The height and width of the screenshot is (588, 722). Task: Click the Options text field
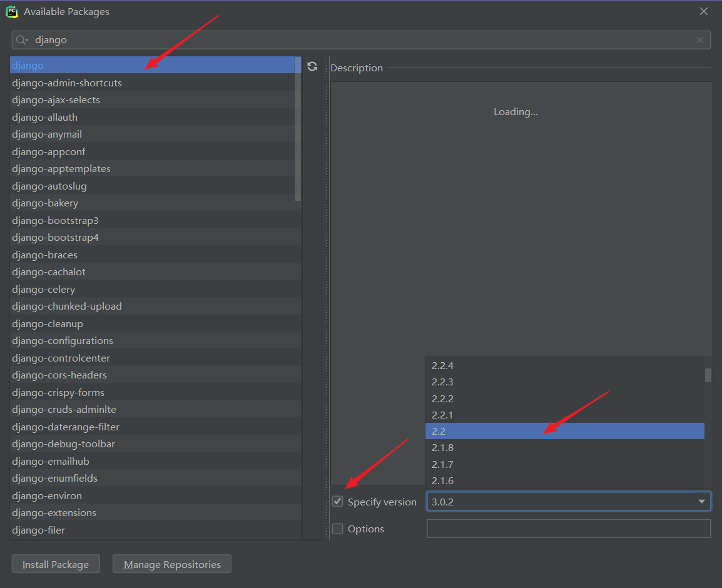pyautogui.click(x=569, y=529)
